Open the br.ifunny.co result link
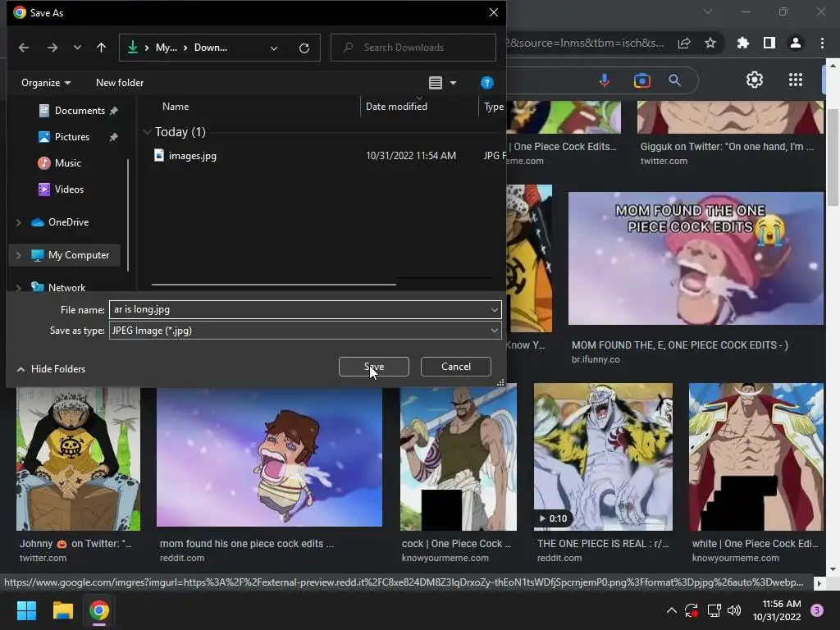Screen dimensions: 840x630 pos(596,359)
